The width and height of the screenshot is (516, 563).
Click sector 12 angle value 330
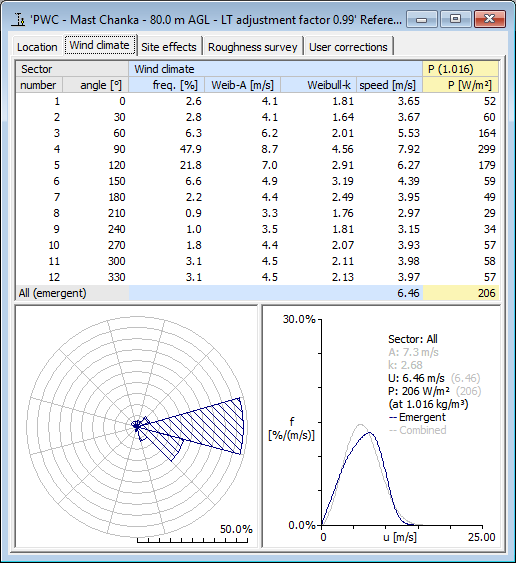117,277
